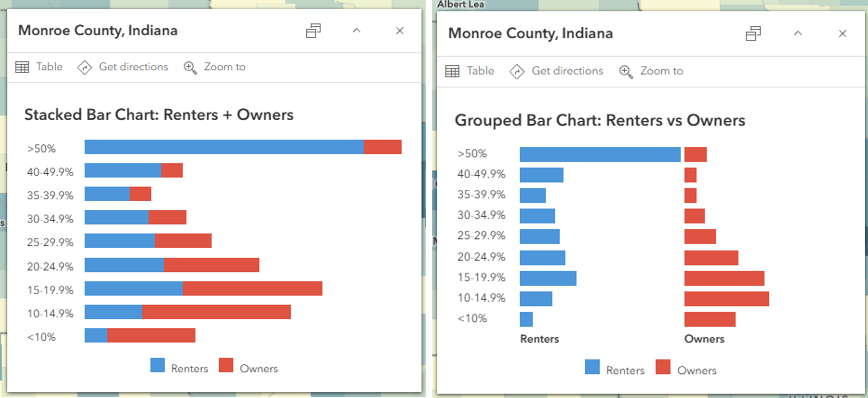Screen dimensions: 868x398
Task: Dock the left Stacked Bar Chart popup
Action: [x=313, y=31]
